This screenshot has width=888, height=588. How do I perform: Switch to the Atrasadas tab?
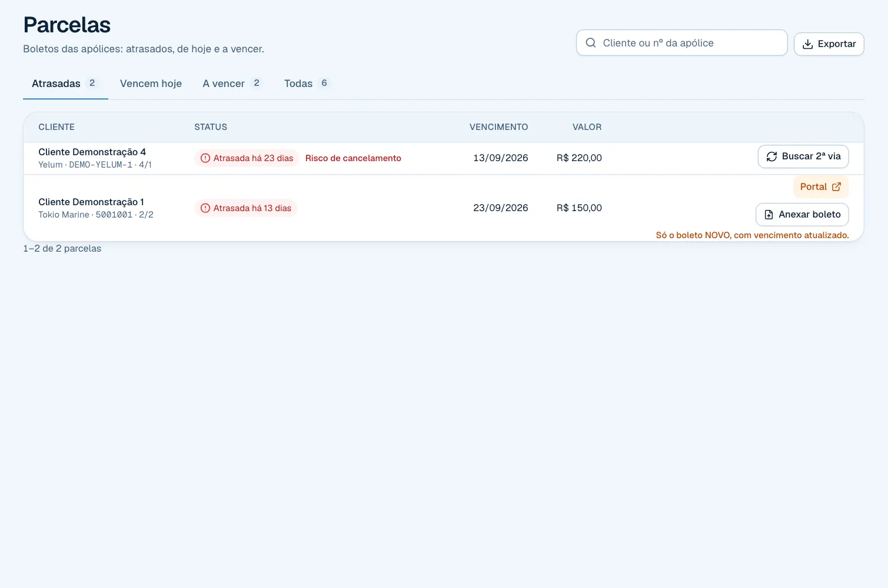point(65,83)
